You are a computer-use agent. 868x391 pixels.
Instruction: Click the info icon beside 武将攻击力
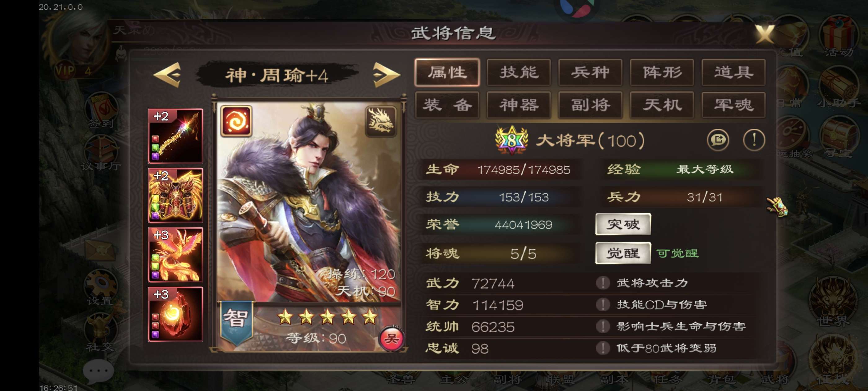tap(603, 283)
